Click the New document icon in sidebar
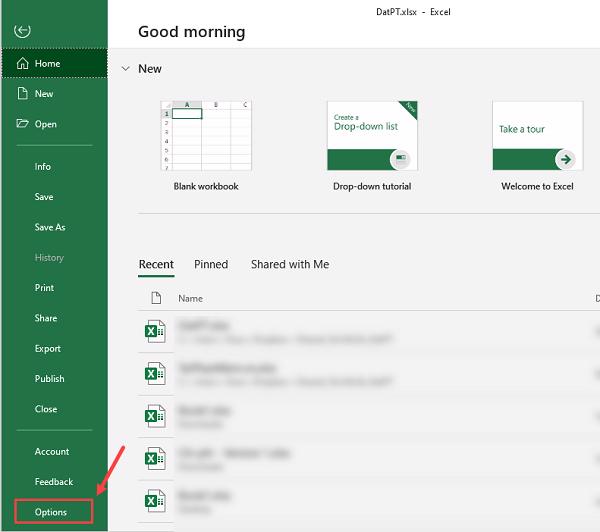This screenshot has width=600, height=532. click(x=23, y=93)
